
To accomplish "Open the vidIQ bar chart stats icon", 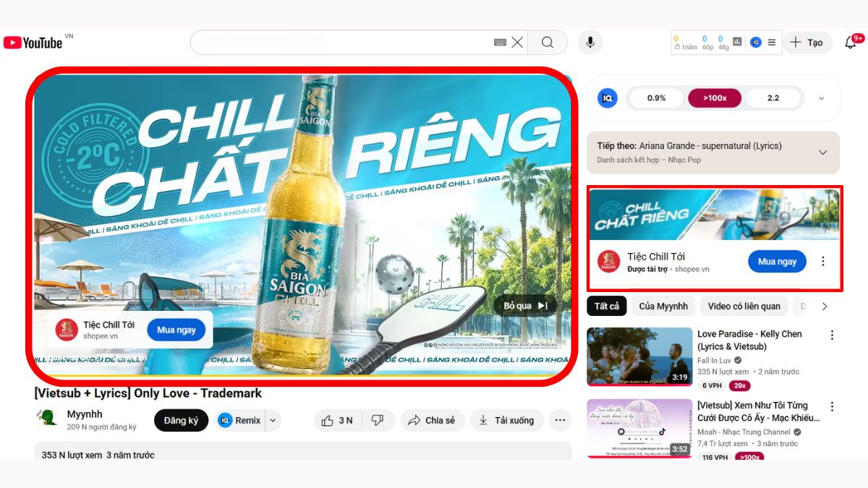I will pyautogui.click(x=737, y=43).
